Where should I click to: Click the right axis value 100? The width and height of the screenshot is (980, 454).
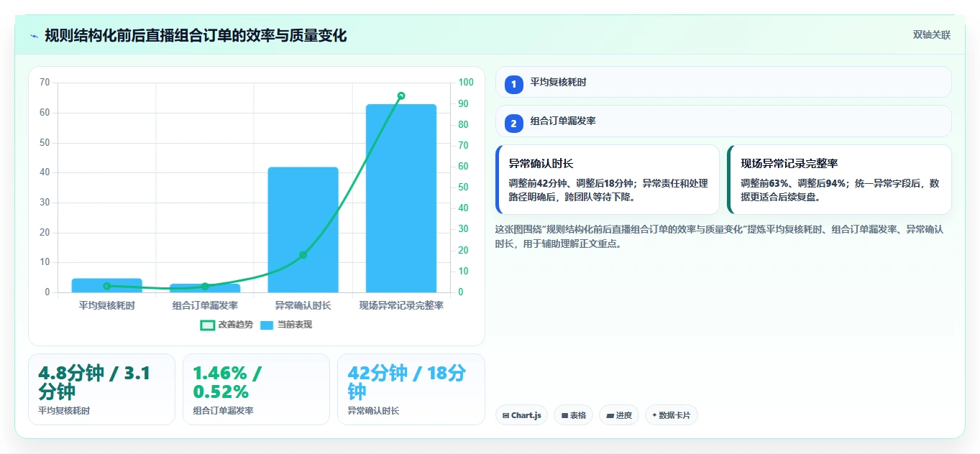tap(466, 83)
